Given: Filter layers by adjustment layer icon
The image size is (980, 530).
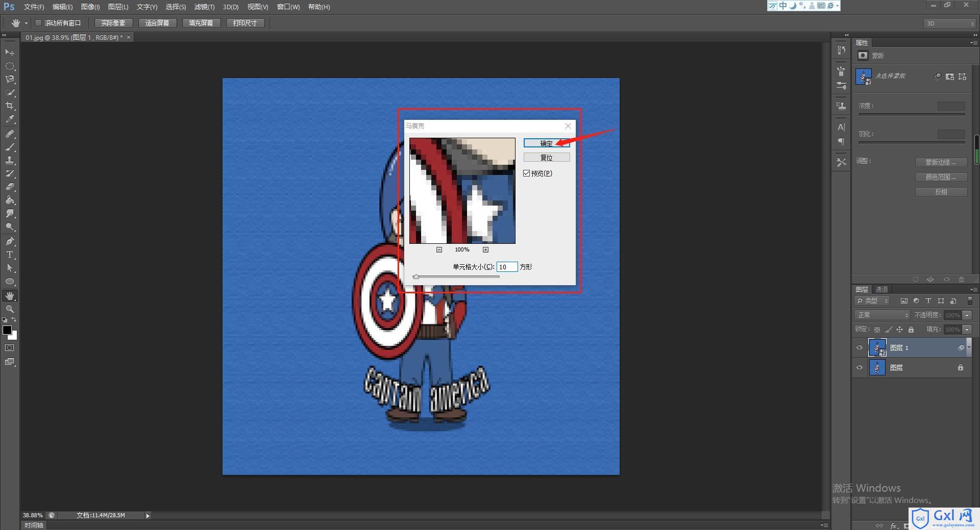Looking at the screenshot, I should click(916, 301).
